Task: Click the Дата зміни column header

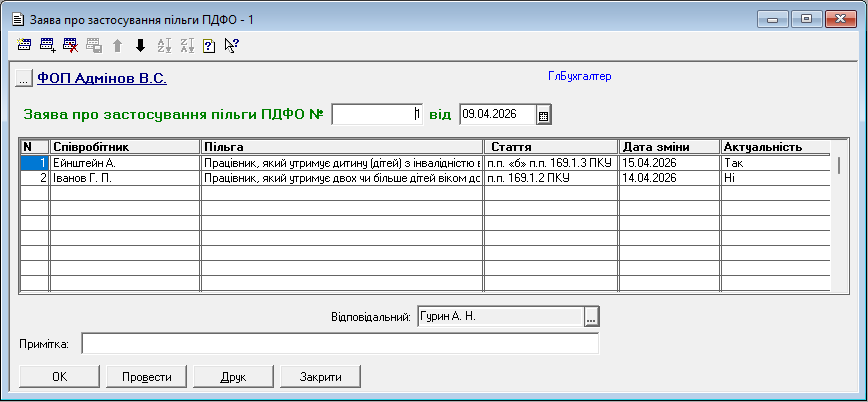Action: [668, 147]
